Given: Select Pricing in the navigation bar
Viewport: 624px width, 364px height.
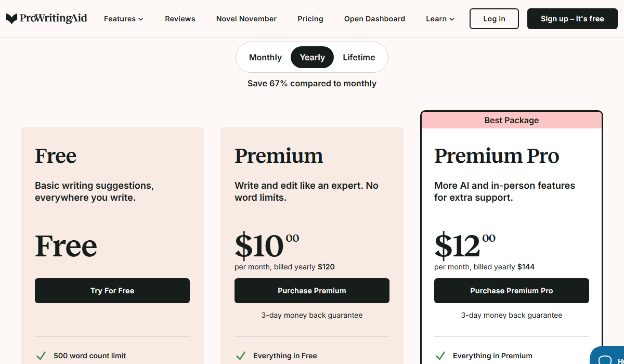Looking at the screenshot, I should click(310, 19).
